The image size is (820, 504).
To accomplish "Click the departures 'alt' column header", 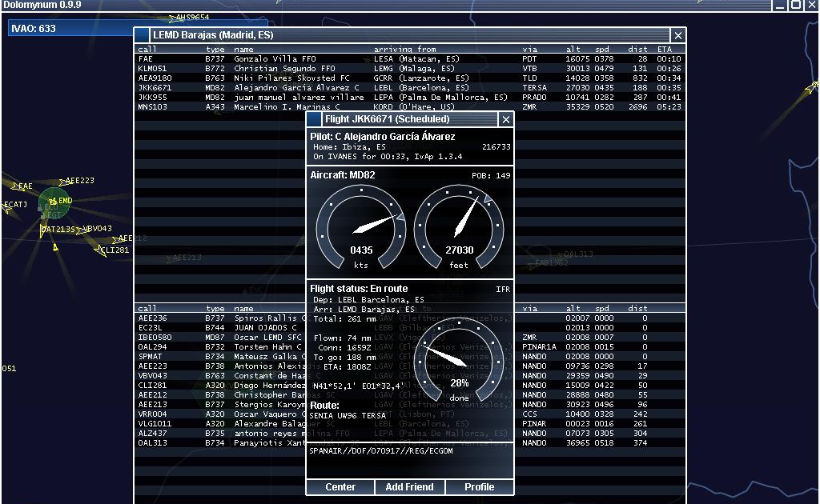I will (573, 308).
